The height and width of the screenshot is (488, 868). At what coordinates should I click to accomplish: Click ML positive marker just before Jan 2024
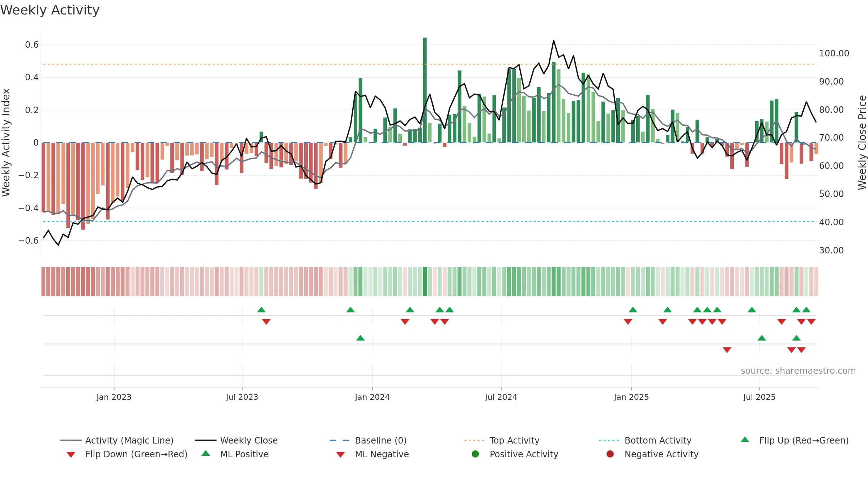(x=361, y=338)
